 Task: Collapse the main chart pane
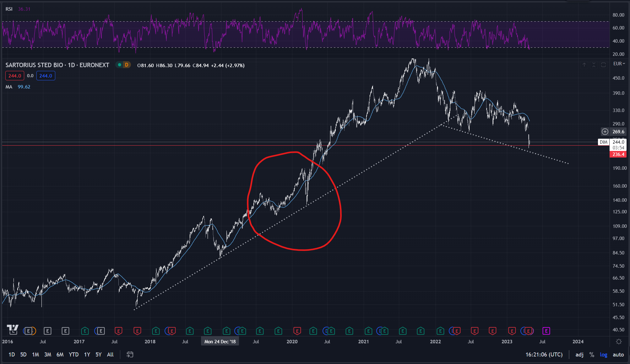pyautogui.click(x=594, y=65)
